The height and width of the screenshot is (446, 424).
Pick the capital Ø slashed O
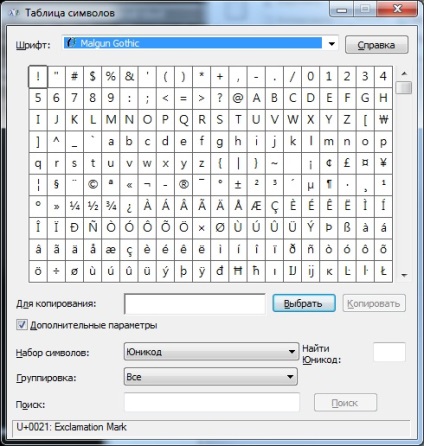click(x=220, y=228)
